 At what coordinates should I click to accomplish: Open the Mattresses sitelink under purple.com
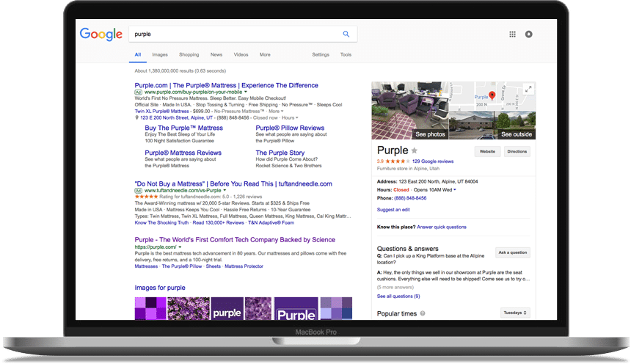tap(146, 266)
